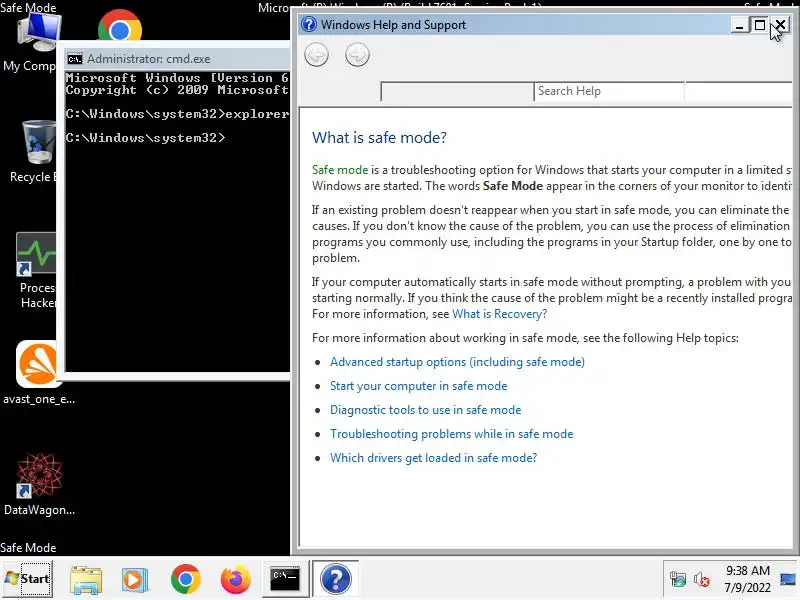This screenshot has width=800, height=600.
Task: Open Firefox from the taskbar
Action: pyautogui.click(x=235, y=580)
